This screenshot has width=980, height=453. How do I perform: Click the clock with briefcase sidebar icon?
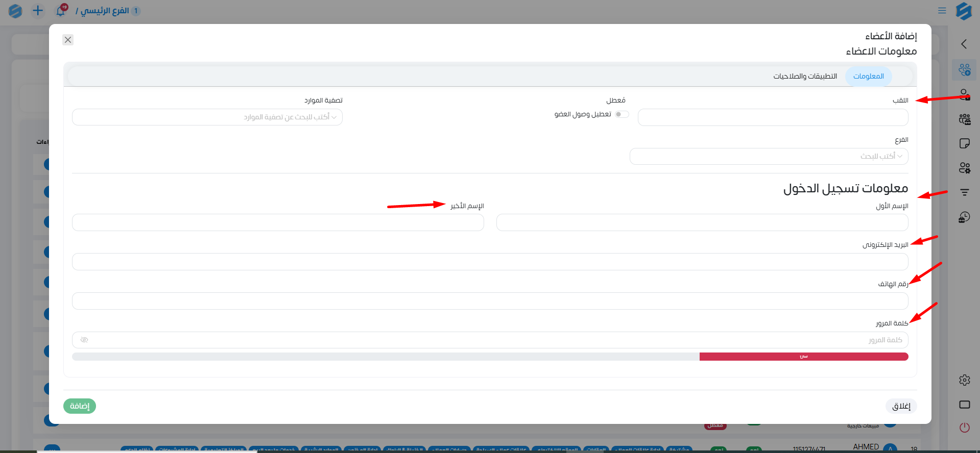click(964, 217)
